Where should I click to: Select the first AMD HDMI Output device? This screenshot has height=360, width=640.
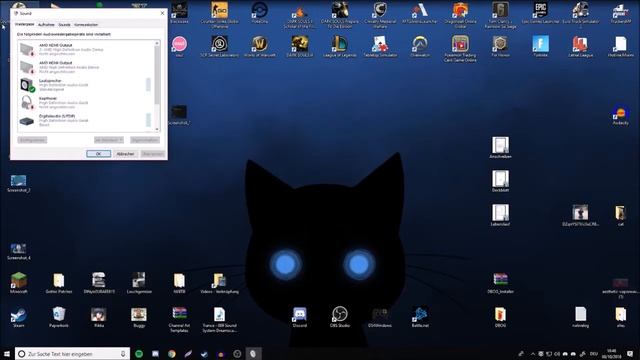86,49
